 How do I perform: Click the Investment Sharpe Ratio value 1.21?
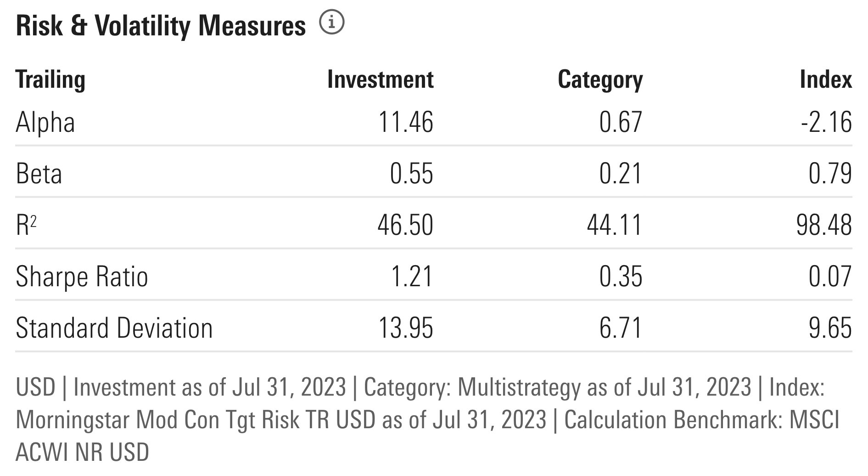click(x=412, y=277)
